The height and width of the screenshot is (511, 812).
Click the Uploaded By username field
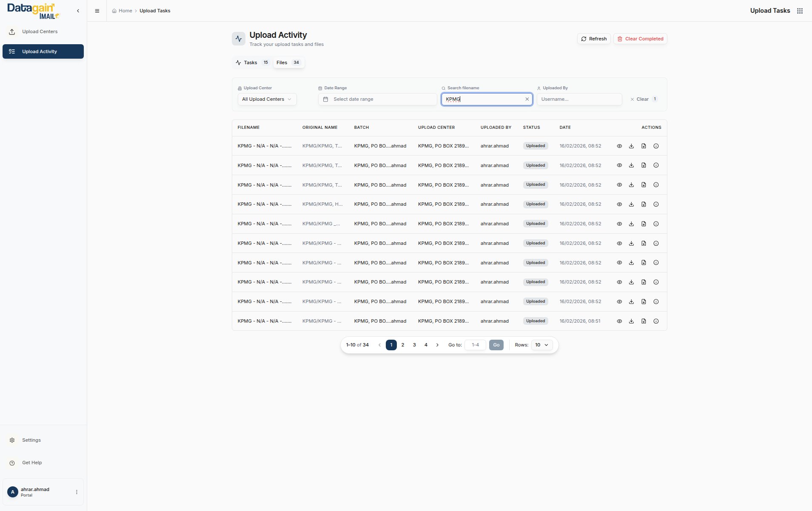pyautogui.click(x=579, y=99)
